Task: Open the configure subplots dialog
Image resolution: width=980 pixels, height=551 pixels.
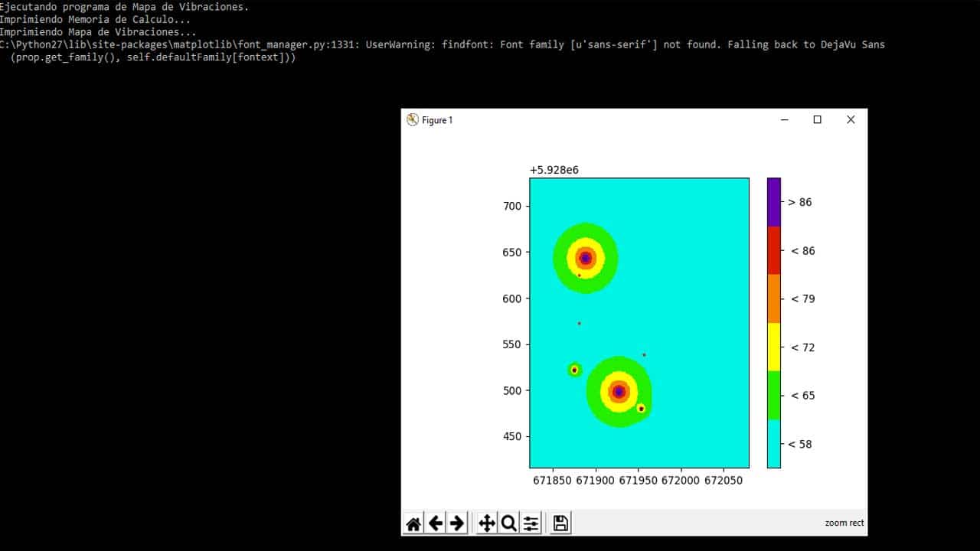Action: pyautogui.click(x=531, y=523)
